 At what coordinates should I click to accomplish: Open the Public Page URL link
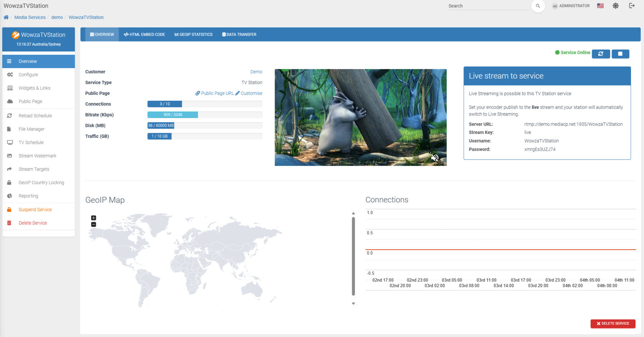pos(215,93)
